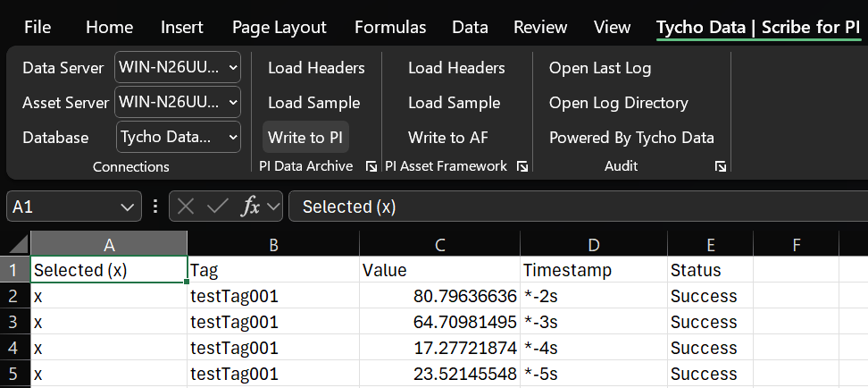
Task: Expand the Data Server dropdown
Action: click(x=233, y=67)
